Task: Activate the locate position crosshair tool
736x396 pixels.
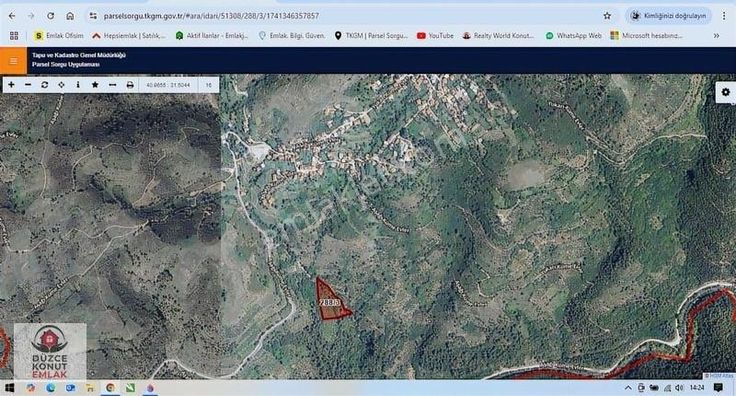Action: [61, 85]
